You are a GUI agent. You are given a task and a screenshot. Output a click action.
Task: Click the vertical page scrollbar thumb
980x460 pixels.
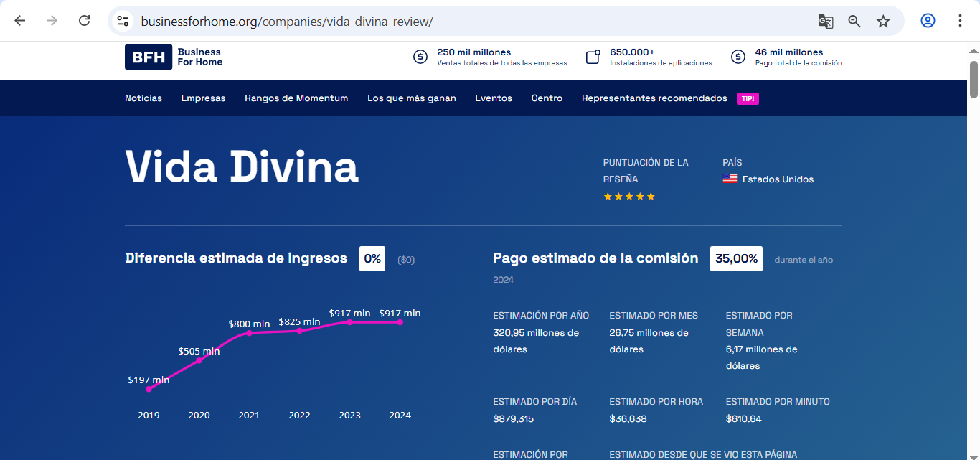click(x=974, y=79)
